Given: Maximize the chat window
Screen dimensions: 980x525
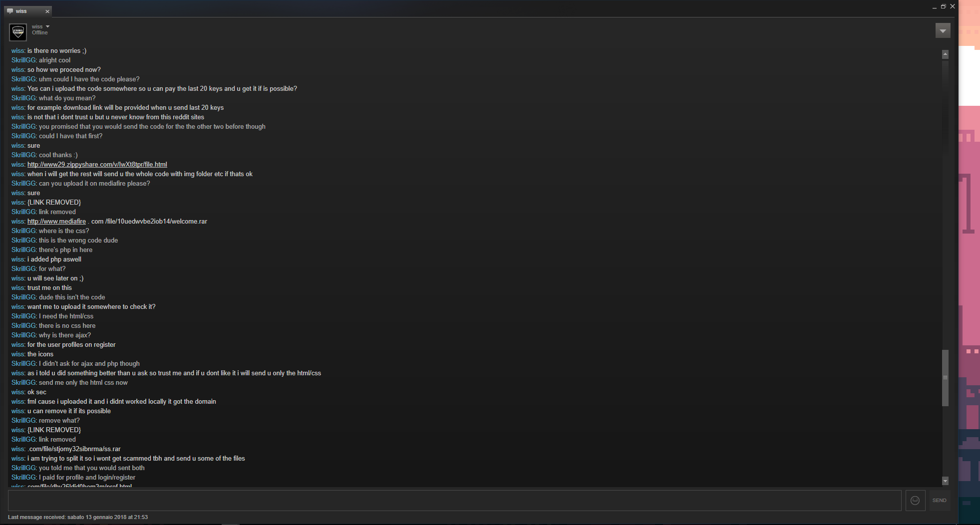Looking at the screenshot, I should (x=943, y=7).
